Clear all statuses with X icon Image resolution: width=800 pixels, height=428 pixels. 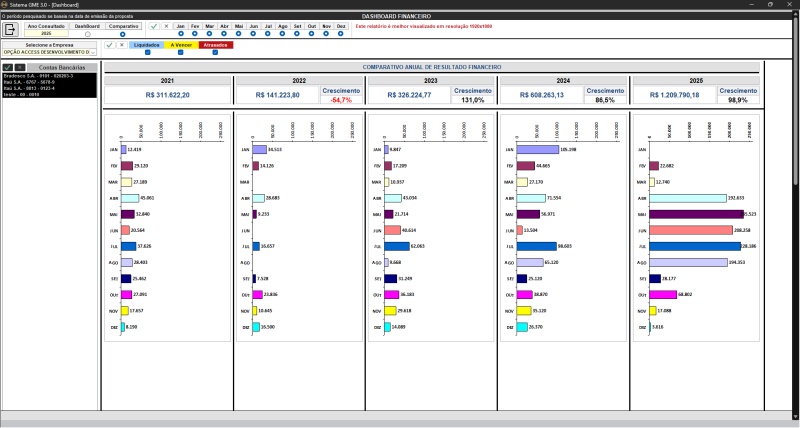coord(122,45)
